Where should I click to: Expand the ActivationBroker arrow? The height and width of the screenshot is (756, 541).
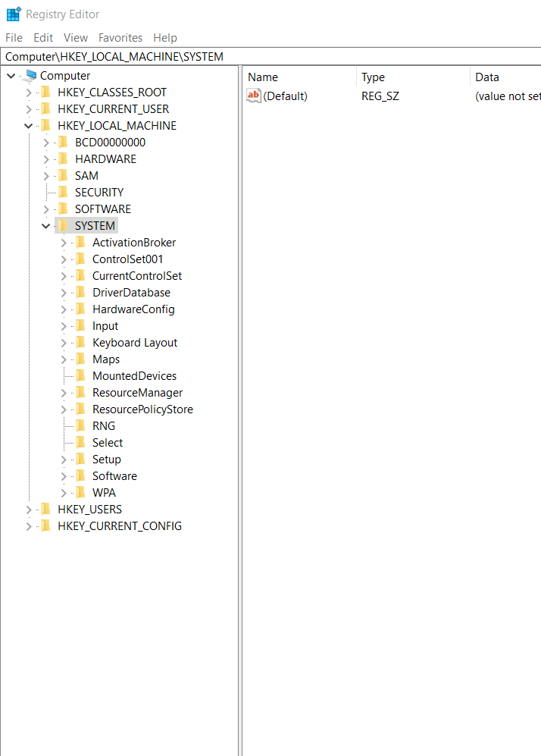click(63, 243)
